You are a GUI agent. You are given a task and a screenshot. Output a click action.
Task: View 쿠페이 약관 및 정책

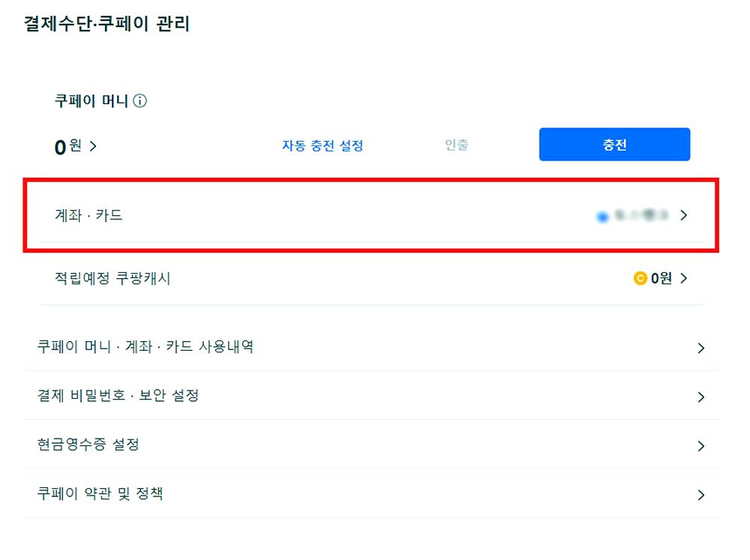pos(100,493)
